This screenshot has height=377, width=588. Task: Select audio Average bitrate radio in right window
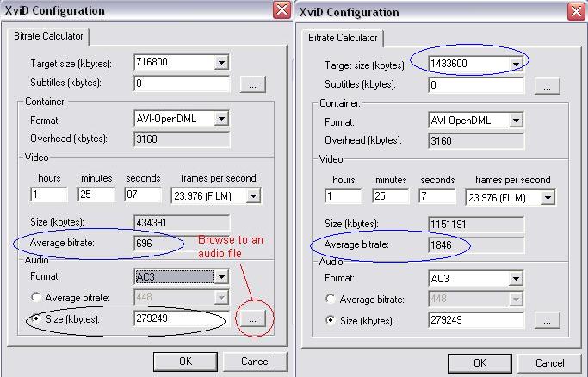tap(331, 299)
